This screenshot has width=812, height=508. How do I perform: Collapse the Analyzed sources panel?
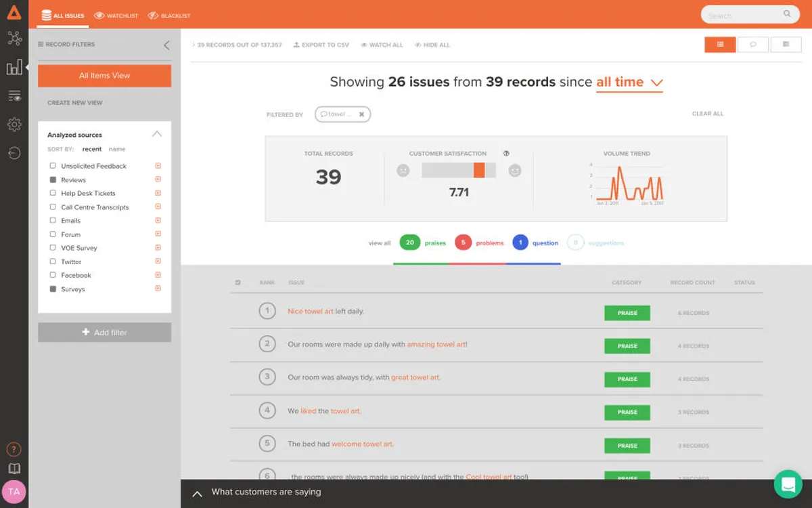[157, 134]
